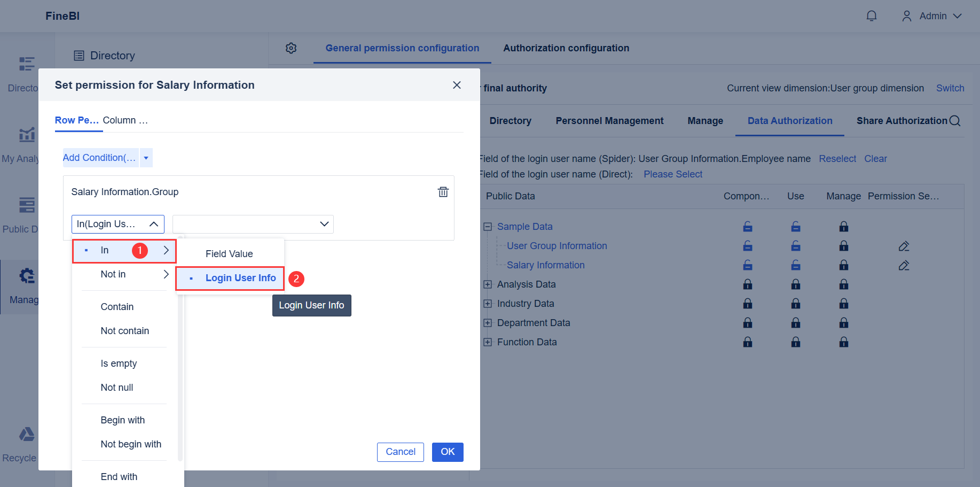
Task: Expand the Function Data tree node
Action: [487, 342]
